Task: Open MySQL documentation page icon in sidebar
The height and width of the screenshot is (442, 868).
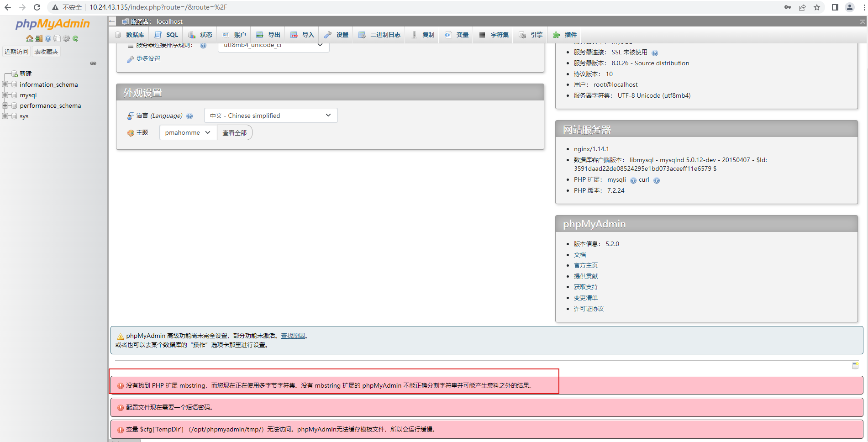Action: [x=57, y=39]
